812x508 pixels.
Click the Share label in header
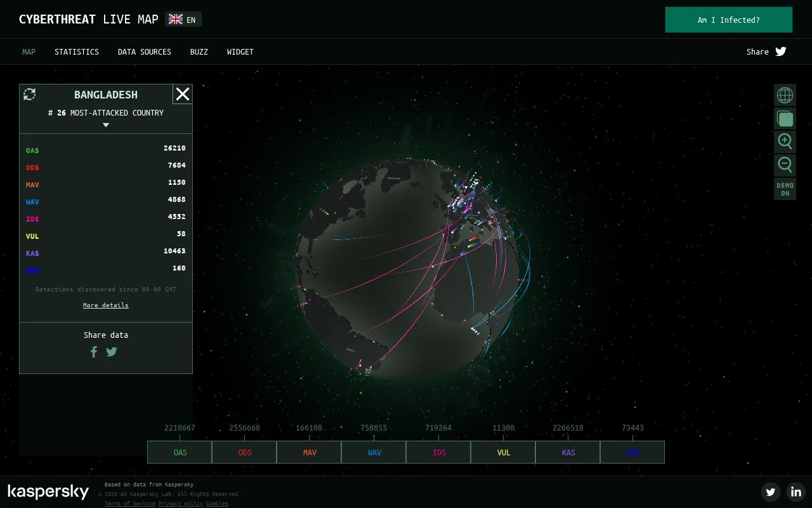point(757,51)
